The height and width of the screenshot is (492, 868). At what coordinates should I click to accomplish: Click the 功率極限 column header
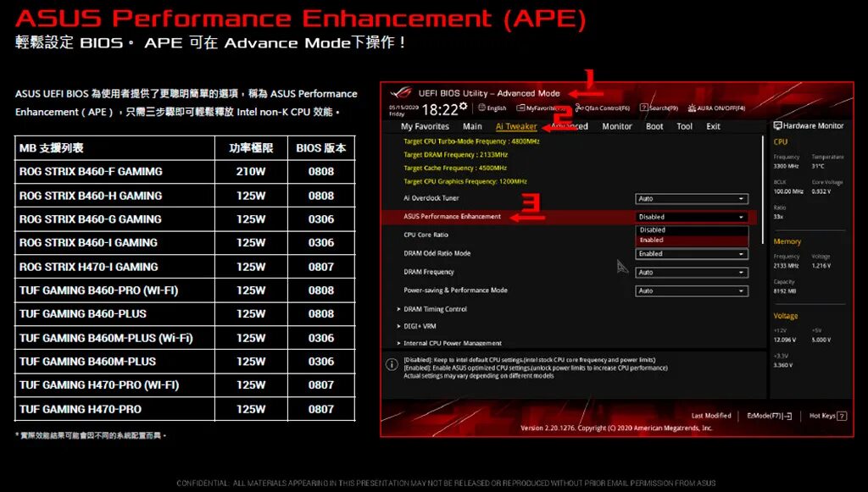(251, 148)
